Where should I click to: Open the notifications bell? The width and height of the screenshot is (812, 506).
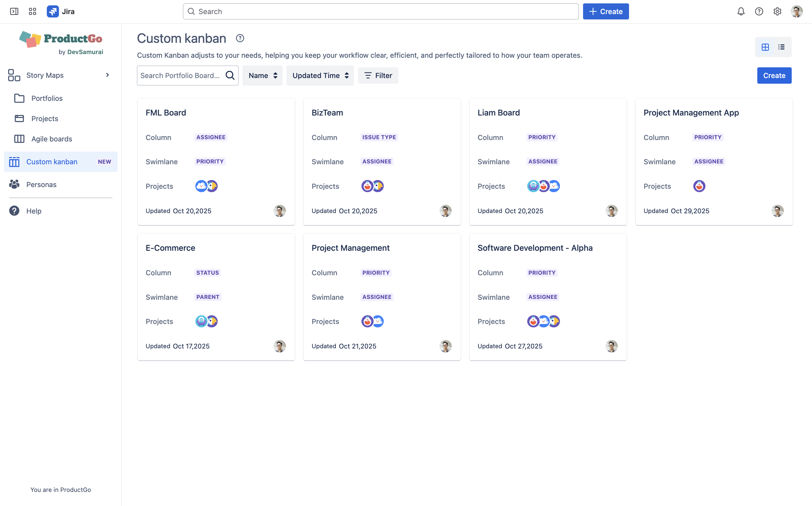(741, 11)
